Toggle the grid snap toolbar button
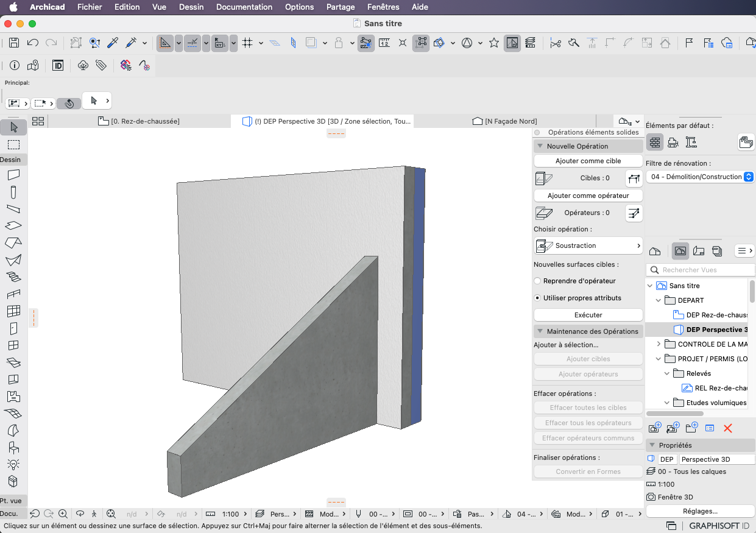 click(x=247, y=43)
